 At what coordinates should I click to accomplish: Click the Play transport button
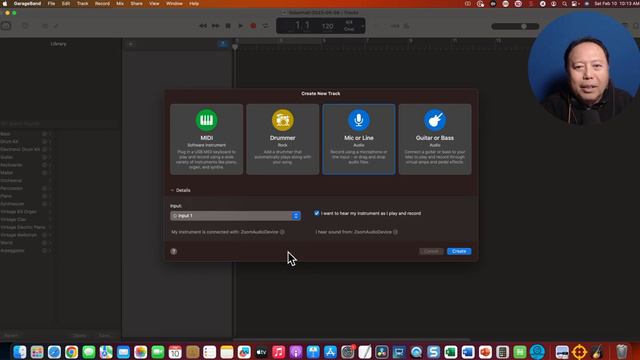tap(241, 26)
